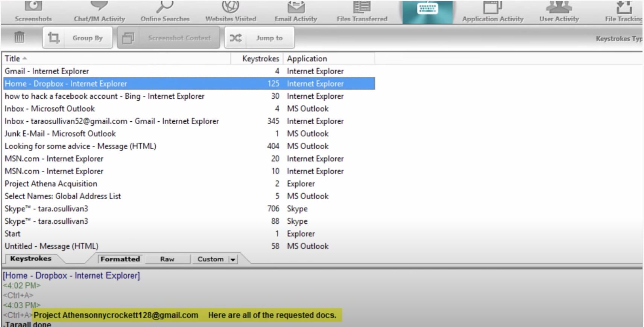The width and height of the screenshot is (644, 327).
Task: Click the Screenshot Context button label
Action: [x=179, y=38]
